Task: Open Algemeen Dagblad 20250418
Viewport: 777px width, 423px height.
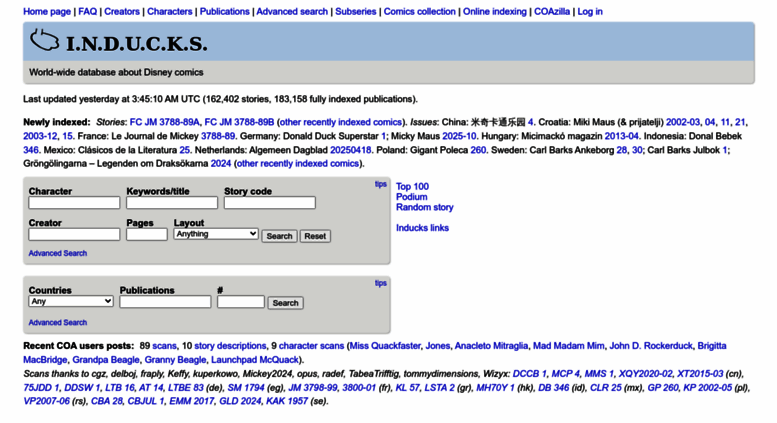Action: click(x=351, y=150)
